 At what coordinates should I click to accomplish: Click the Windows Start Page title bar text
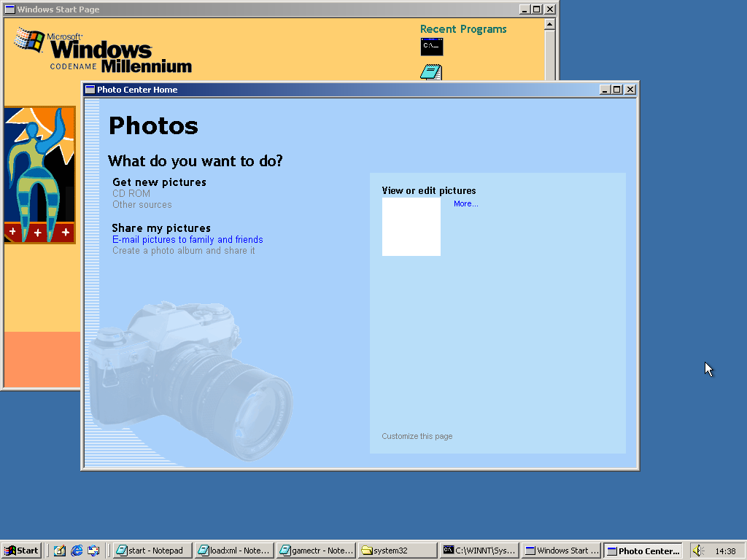58,9
